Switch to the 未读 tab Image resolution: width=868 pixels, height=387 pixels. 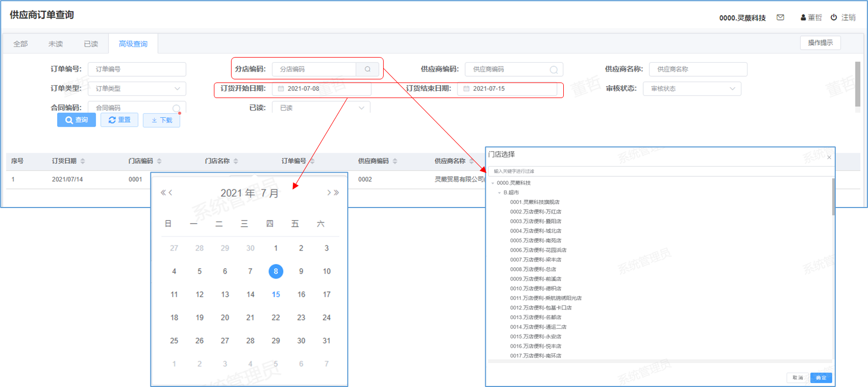point(56,44)
